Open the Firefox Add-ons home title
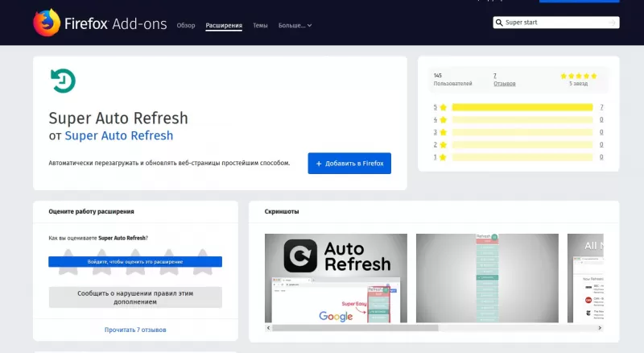Screen dimensions: 644x353 [x=115, y=24]
